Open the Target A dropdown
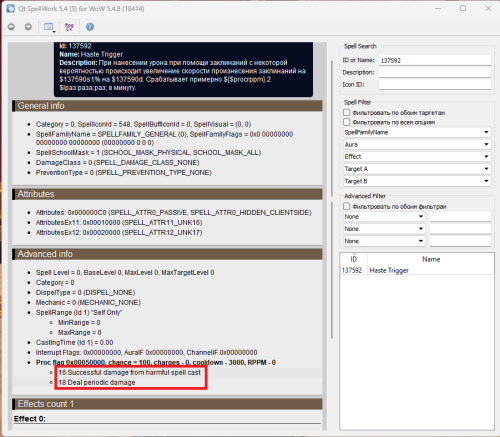500x437 pixels. click(x=417, y=169)
